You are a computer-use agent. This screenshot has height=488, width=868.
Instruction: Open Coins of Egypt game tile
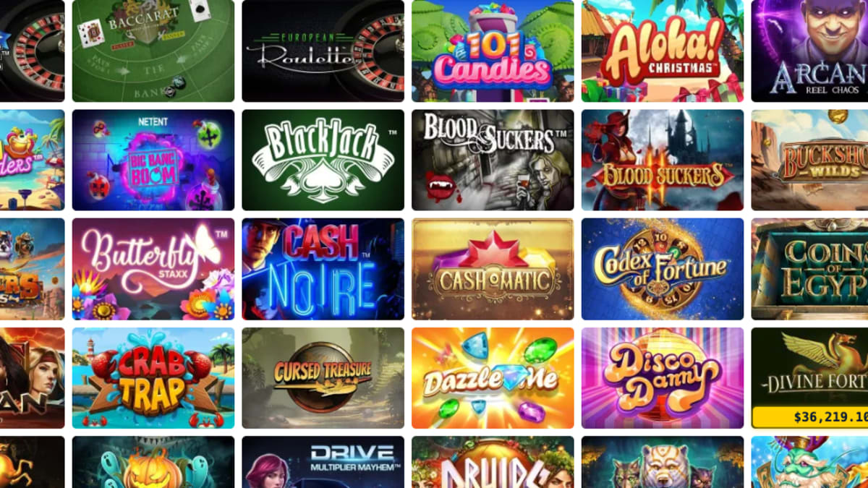click(x=809, y=269)
